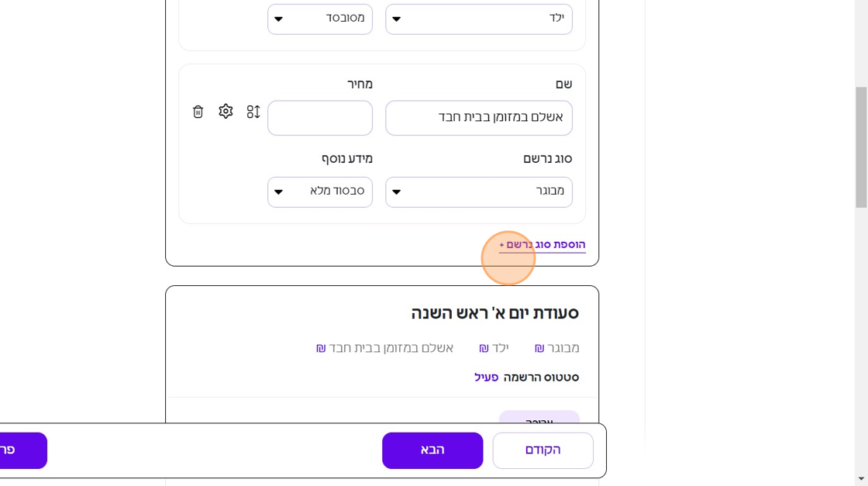The width and height of the screenshot is (868, 486).
Task: Go back with the הקודם button
Action: click(542, 450)
